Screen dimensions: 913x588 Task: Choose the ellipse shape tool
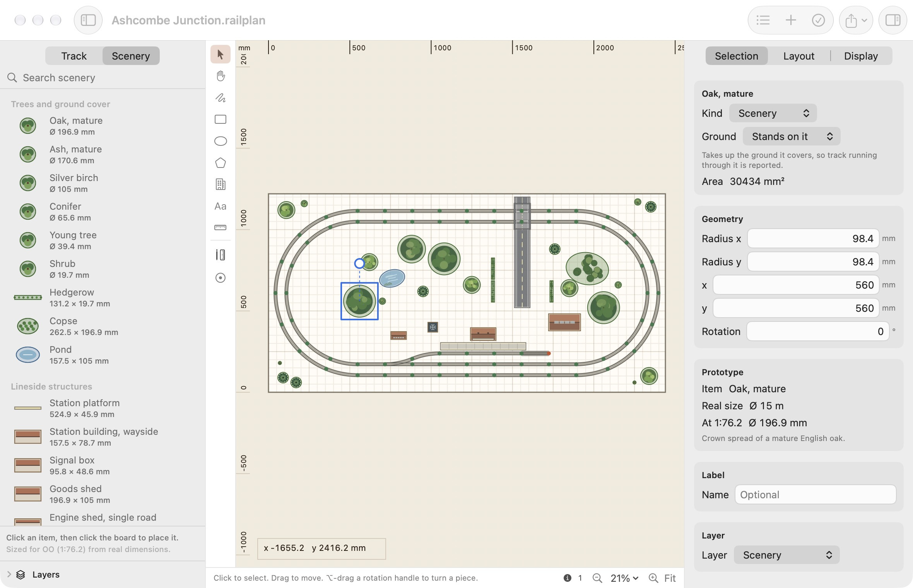tap(221, 141)
